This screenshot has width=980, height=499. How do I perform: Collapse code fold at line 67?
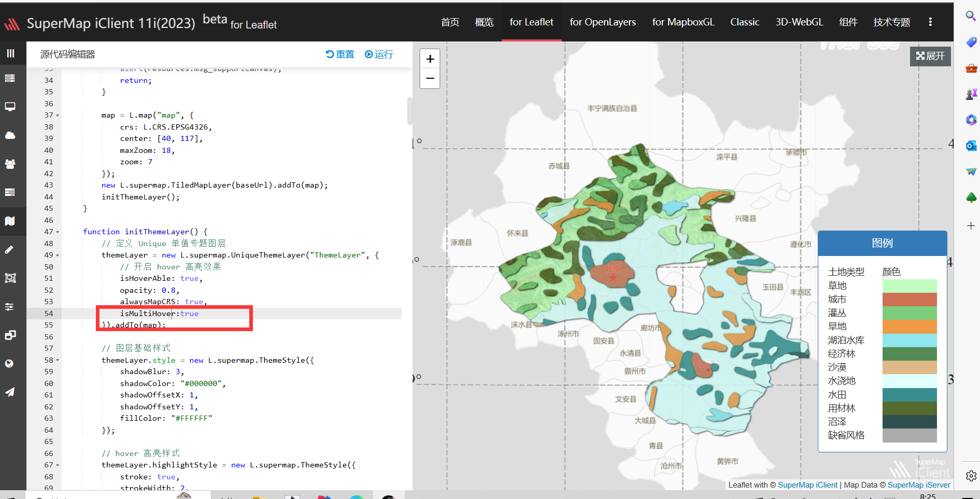pos(58,465)
